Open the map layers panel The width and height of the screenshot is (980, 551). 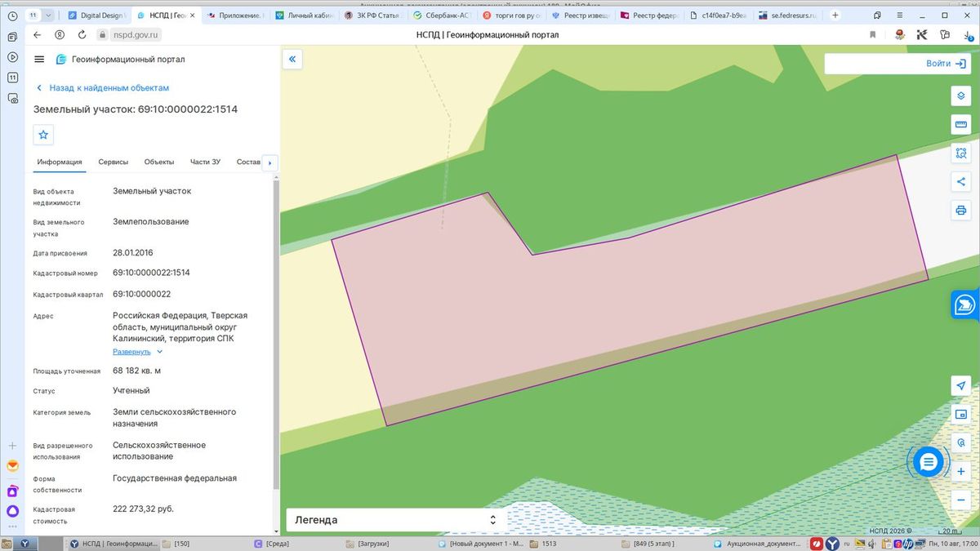click(961, 96)
